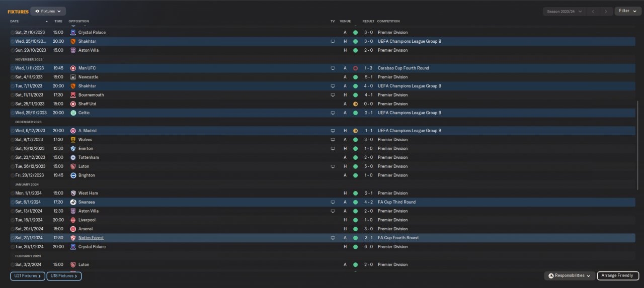Click the TV icon on the Swansea fixture
This screenshot has height=288, width=644.
(333, 202)
